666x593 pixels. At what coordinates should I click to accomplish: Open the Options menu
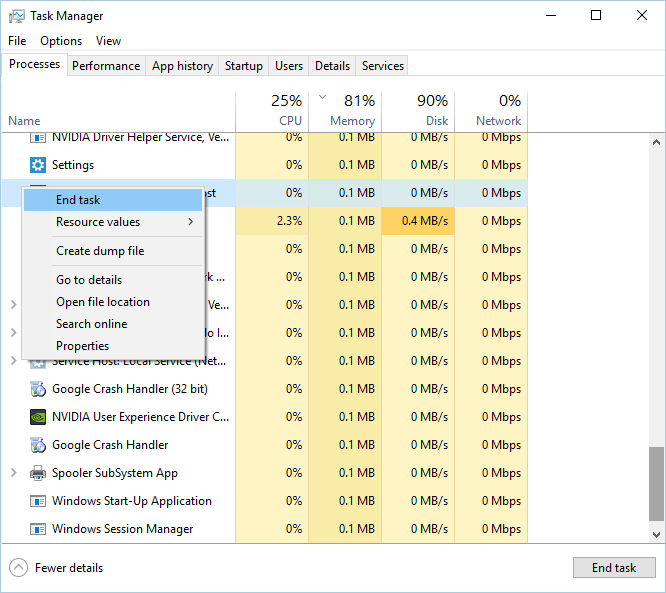61,41
